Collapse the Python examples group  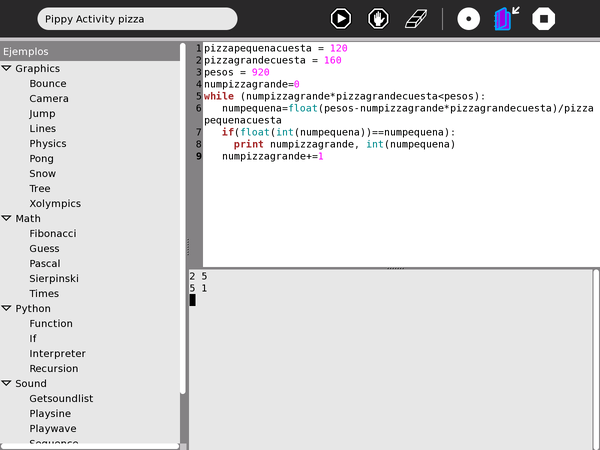tap(7, 309)
